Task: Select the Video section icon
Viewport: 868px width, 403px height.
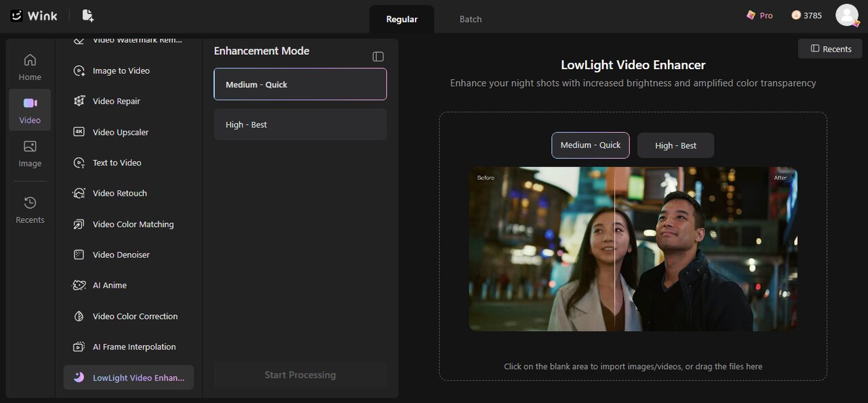Action: (x=30, y=103)
